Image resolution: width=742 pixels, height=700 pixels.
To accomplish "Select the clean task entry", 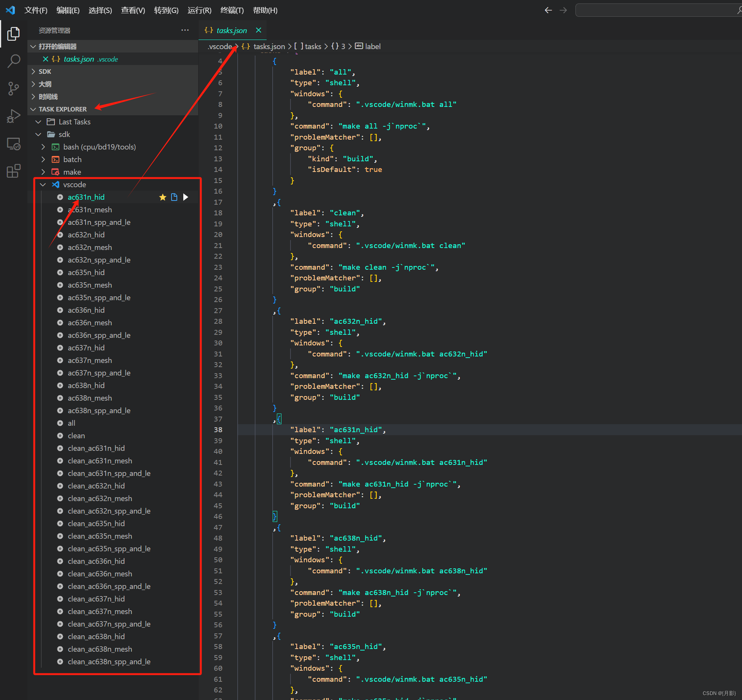I will tap(76, 436).
